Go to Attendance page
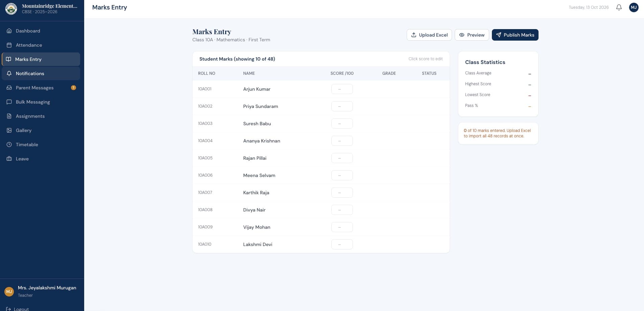The width and height of the screenshot is (644, 311). click(41, 45)
